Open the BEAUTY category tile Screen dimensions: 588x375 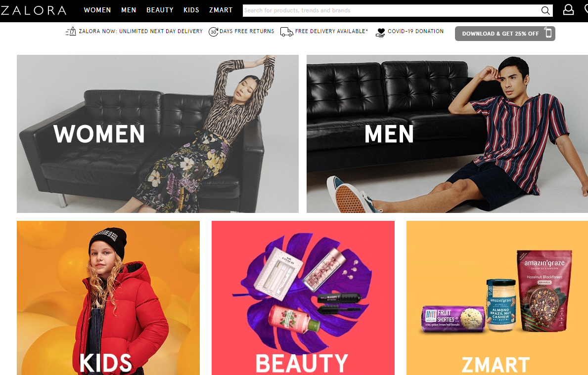(303, 298)
